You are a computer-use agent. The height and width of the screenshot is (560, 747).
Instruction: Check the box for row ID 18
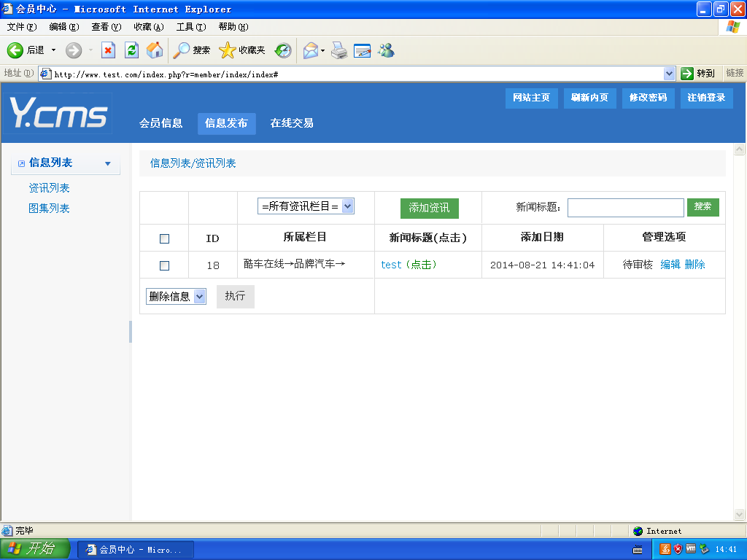[x=164, y=265]
